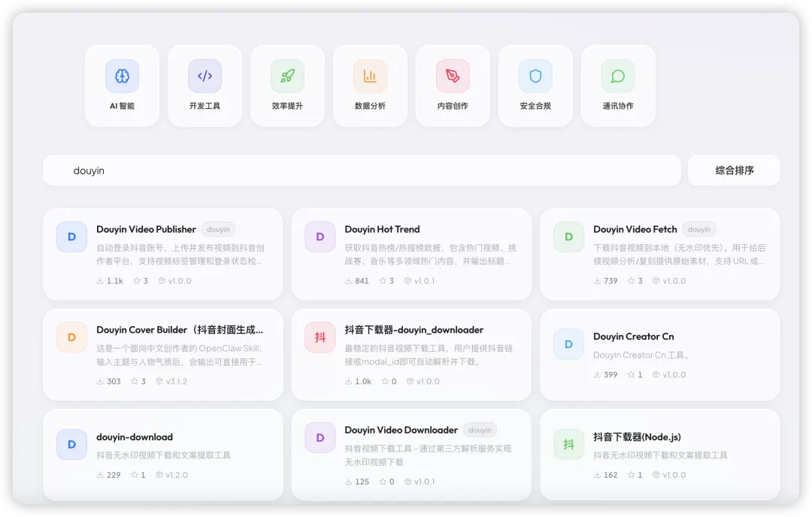
Task: Click the 739 download count
Action: coord(611,281)
